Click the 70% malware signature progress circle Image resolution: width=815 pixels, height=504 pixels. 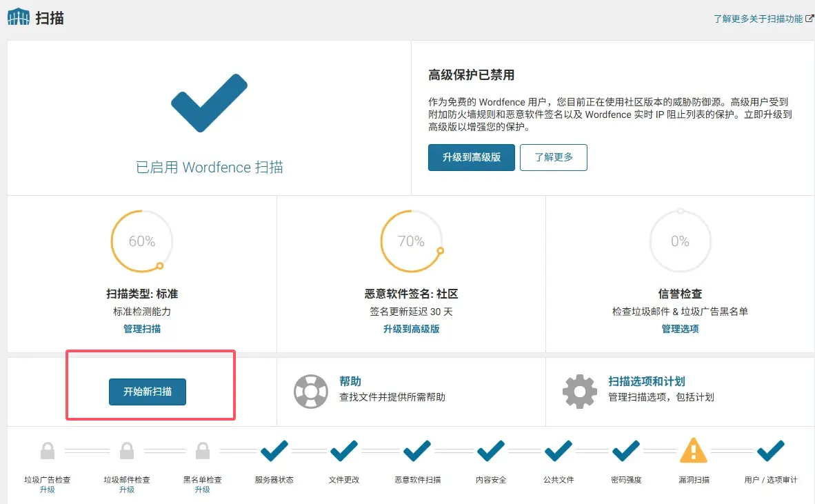pos(412,241)
